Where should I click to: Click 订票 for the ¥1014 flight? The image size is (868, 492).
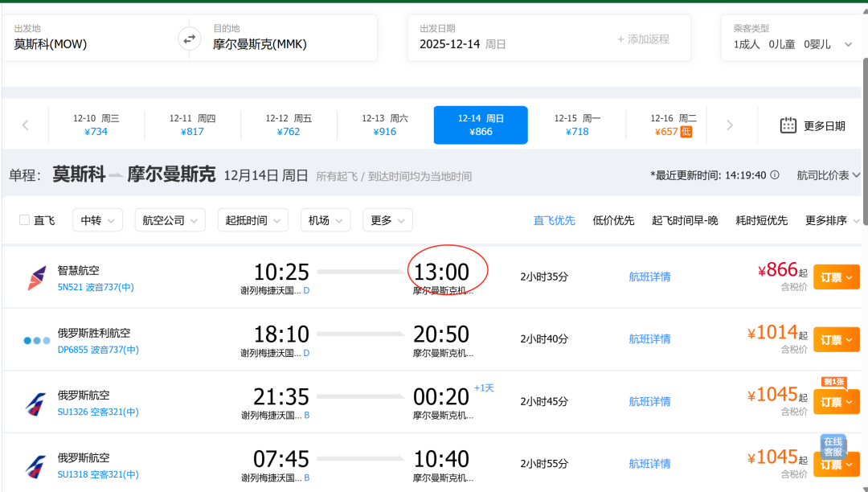click(x=837, y=340)
